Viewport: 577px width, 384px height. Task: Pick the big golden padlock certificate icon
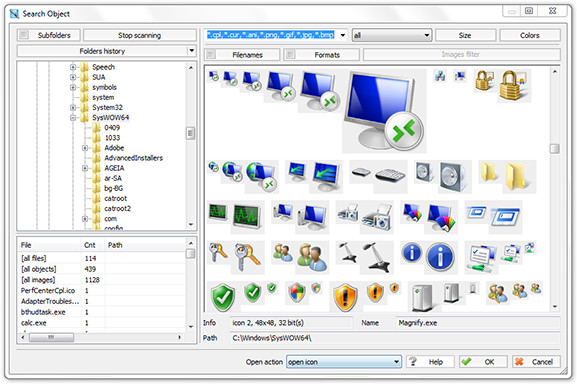[515, 86]
